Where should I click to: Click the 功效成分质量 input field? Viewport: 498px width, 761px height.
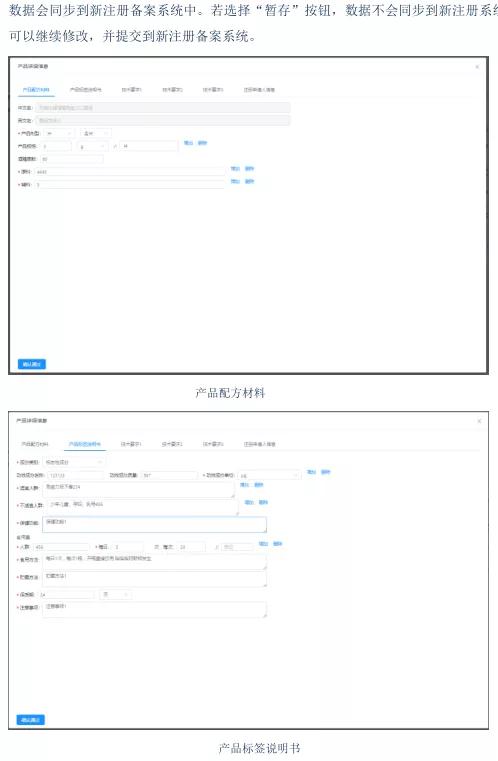[x=169, y=475]
